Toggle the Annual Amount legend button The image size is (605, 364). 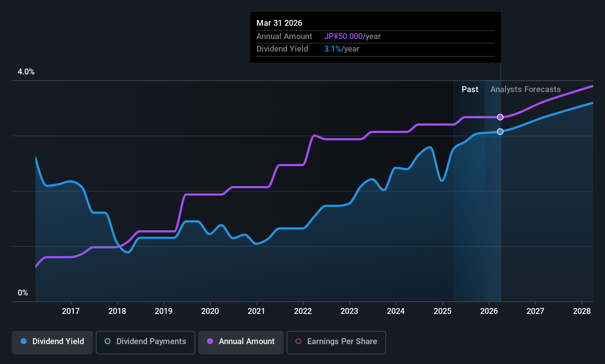(241, 342)
